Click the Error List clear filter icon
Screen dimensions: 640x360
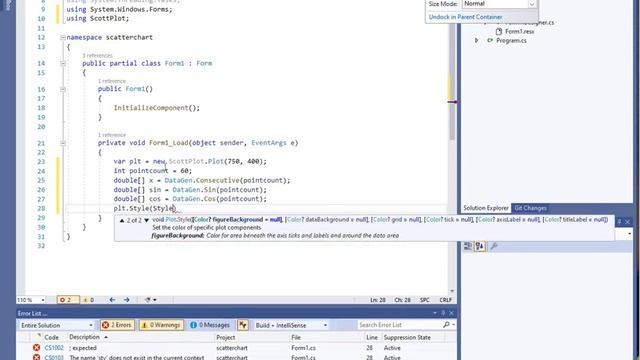point(243,325)
